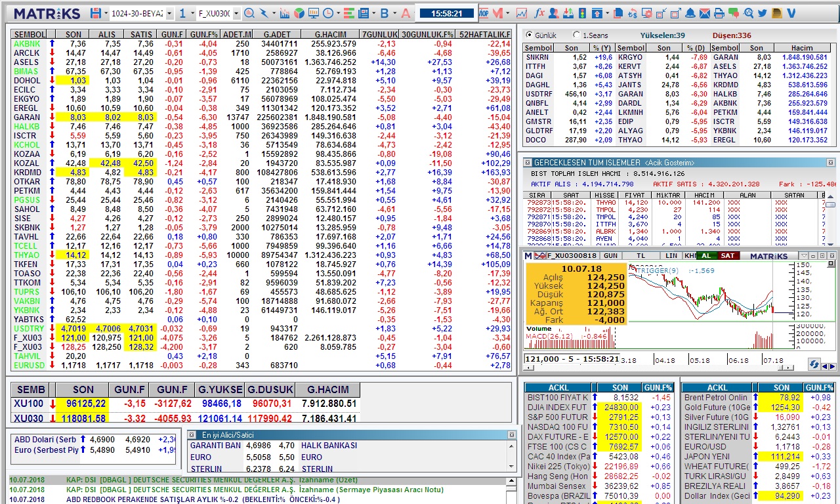Click the blue V icon in toolbar

pos(791,13)
